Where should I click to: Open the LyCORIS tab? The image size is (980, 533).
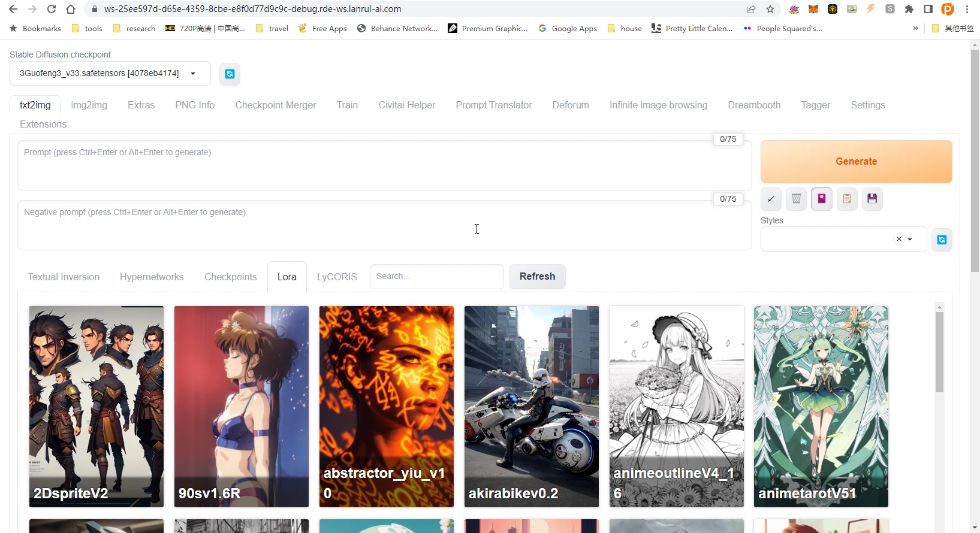click(337, 277)
